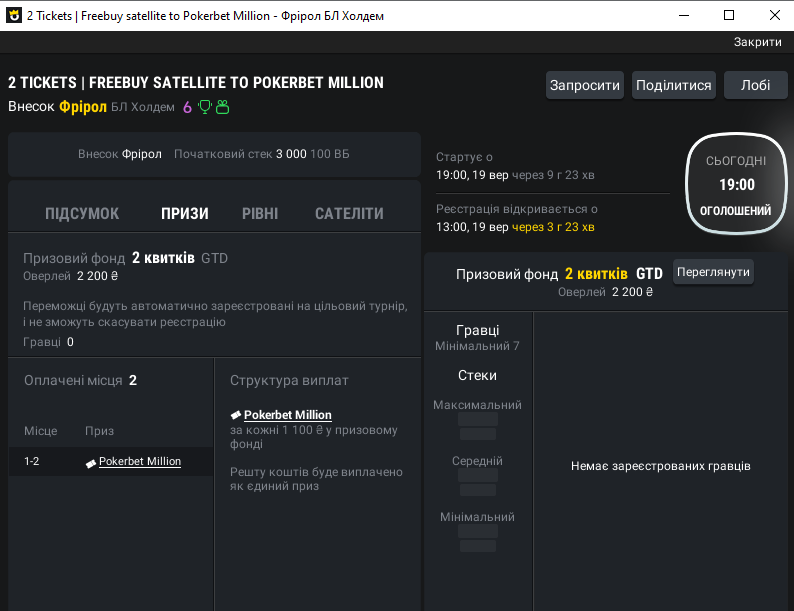Maximize the tournament window
This screenshot has width=794, height=611.
coord(729,15)
